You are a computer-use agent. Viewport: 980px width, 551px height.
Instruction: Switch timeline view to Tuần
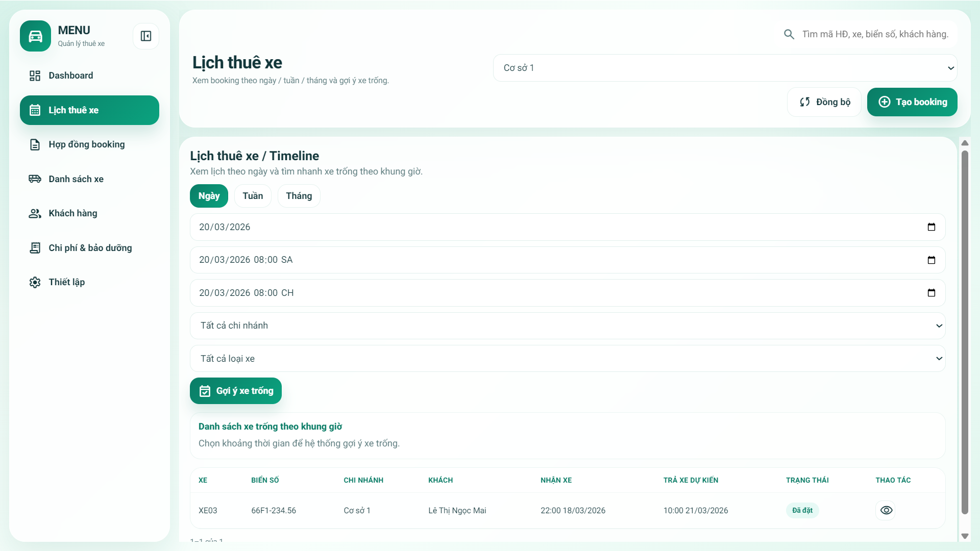(253, 196)
